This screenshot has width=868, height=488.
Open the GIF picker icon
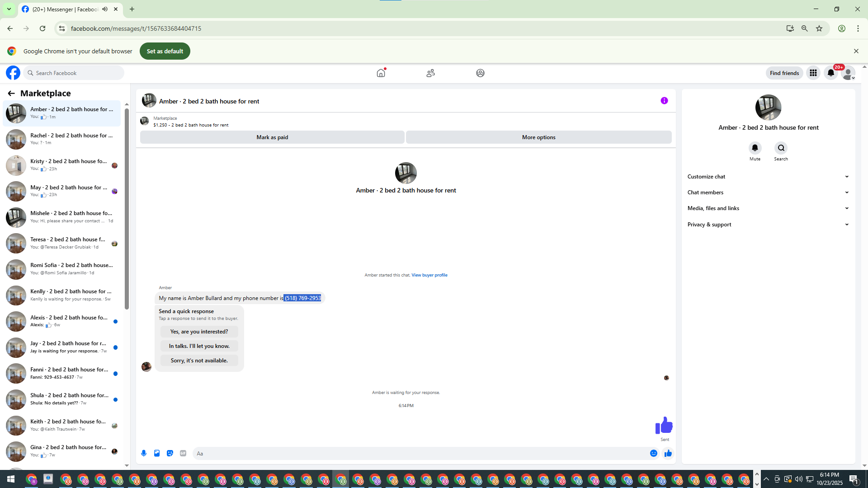[x=183, y=453]
